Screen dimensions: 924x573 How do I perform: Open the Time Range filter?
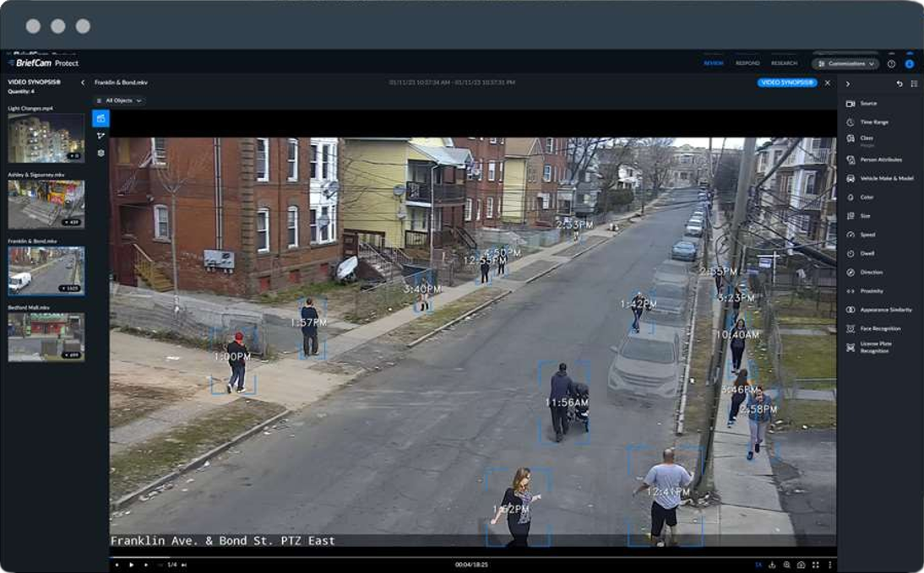click(873, 122)
